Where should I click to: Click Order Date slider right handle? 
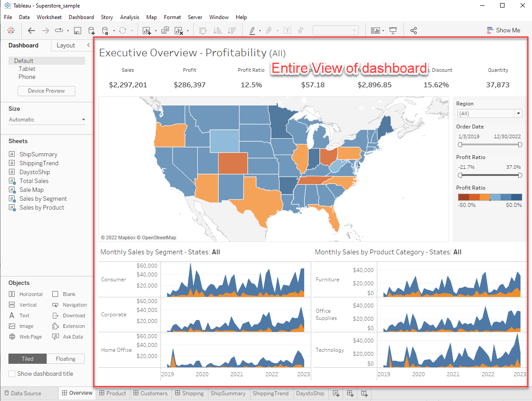tap(520, 144)
